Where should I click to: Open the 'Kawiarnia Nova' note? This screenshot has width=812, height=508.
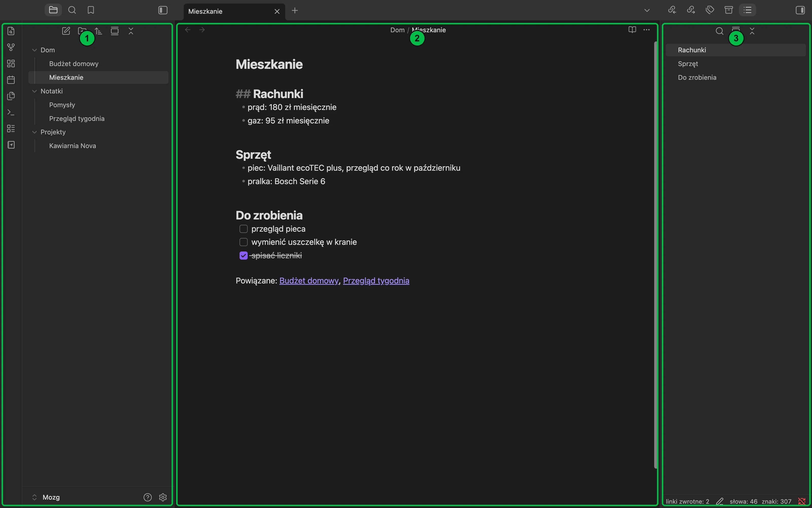[x=98, y=146]
